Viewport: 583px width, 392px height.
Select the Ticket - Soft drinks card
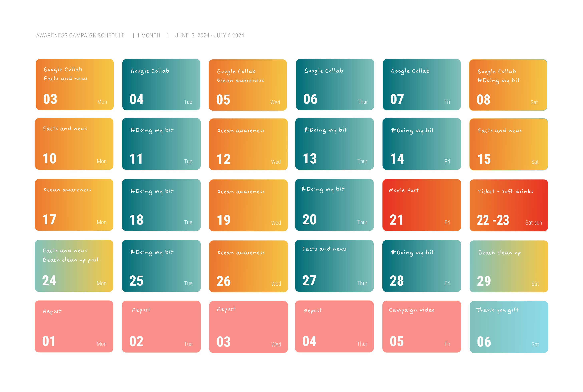tap(508, 205)
